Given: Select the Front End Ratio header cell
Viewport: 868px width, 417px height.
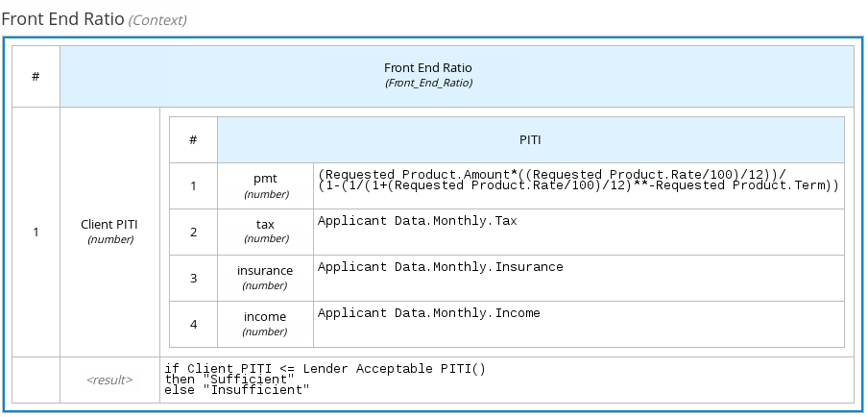Looking at the screenshot, I should [x=456, y=75].
